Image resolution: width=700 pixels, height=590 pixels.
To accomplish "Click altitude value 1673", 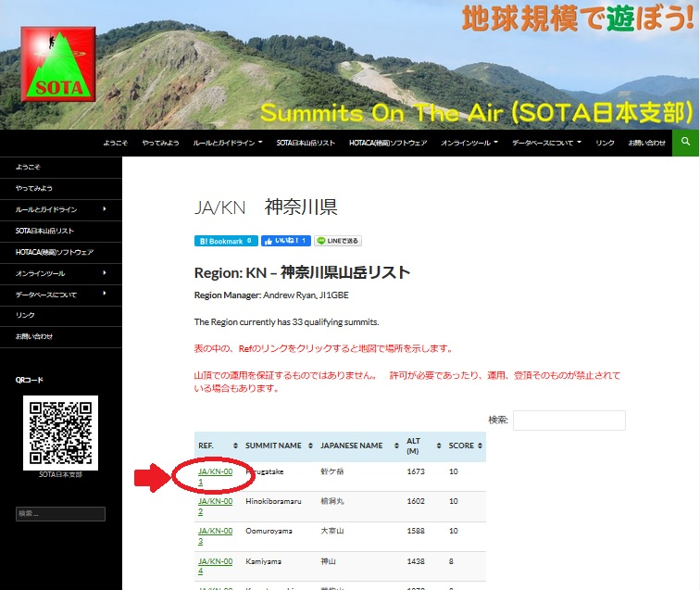I will pos(416,471).
